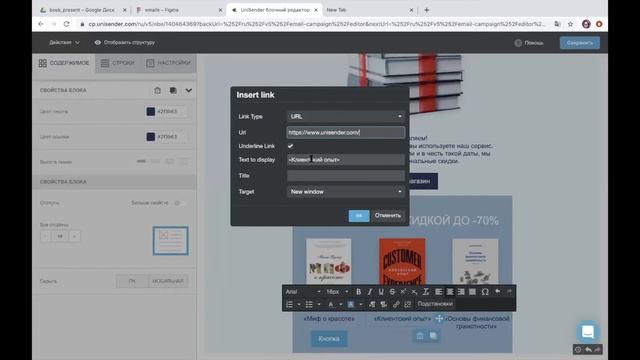Image resolution: width=640 pixels, height=360 pixels.
Task: Click the 'Кнопка' button in email
Action: point(329,339)
